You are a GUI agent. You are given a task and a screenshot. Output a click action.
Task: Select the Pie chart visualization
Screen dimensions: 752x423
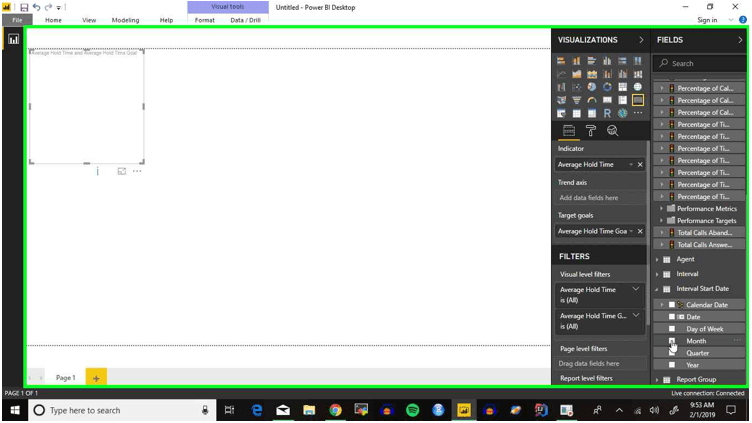point(592,87)
